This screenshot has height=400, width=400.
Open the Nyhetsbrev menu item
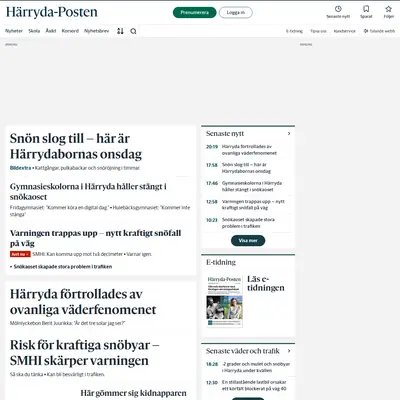(x=96, y=31)
